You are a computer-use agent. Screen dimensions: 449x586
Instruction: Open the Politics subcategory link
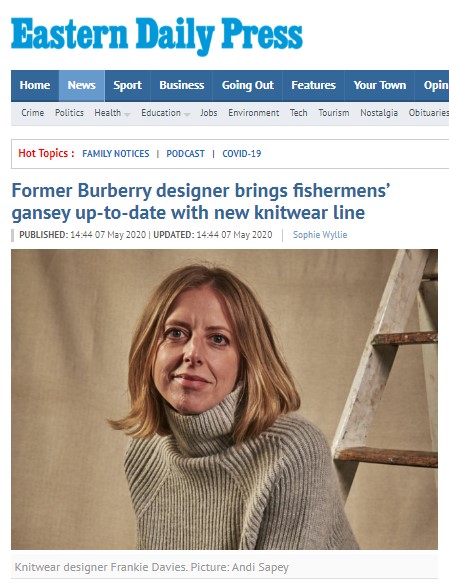click(69, 113)
